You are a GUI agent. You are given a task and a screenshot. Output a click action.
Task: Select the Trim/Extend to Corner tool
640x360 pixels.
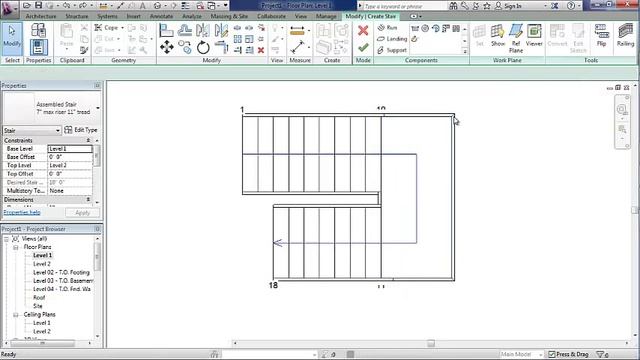[x=221, y=47]
